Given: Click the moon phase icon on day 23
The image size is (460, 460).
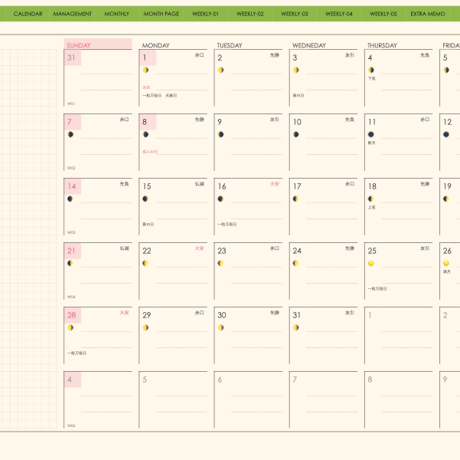Looking at the screenshot, I should point(220,263).
